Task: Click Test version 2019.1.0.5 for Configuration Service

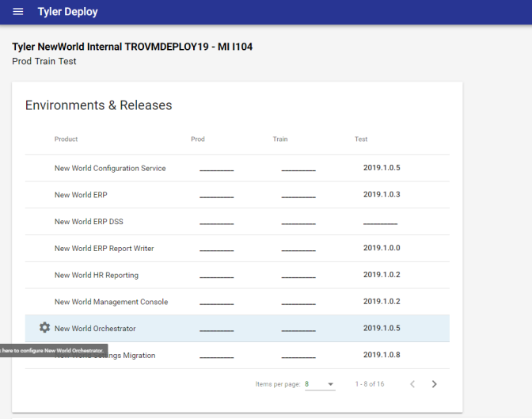Action: pyautogui.click(x=382, y=168)
